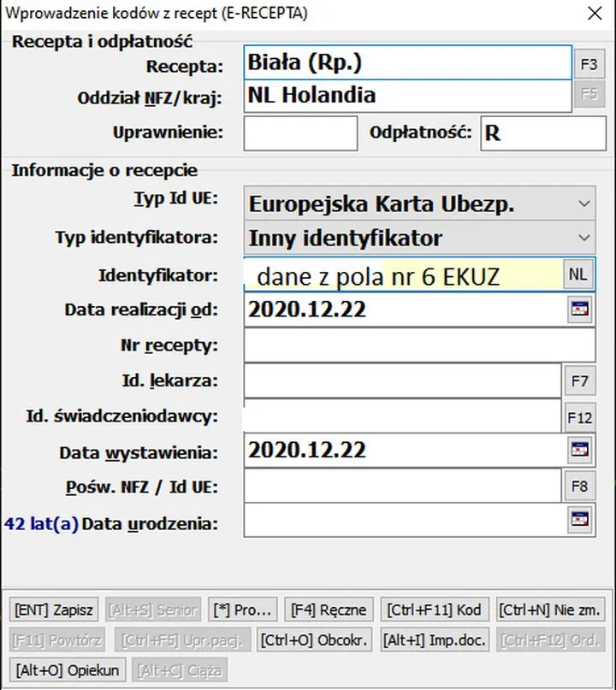Click the [F4] Ręczne button

click(329, 610)
